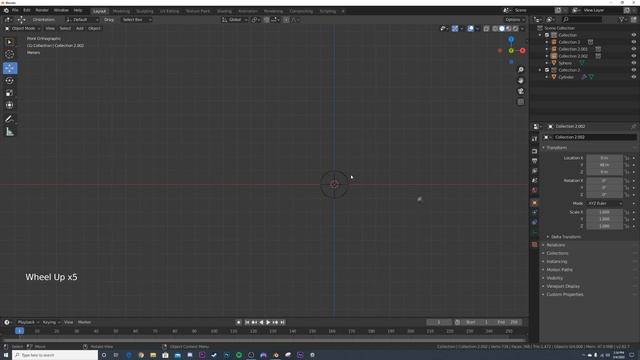Switch perspective/orthographic grid icon
640x360 pixels.
(x=520, y=102)
